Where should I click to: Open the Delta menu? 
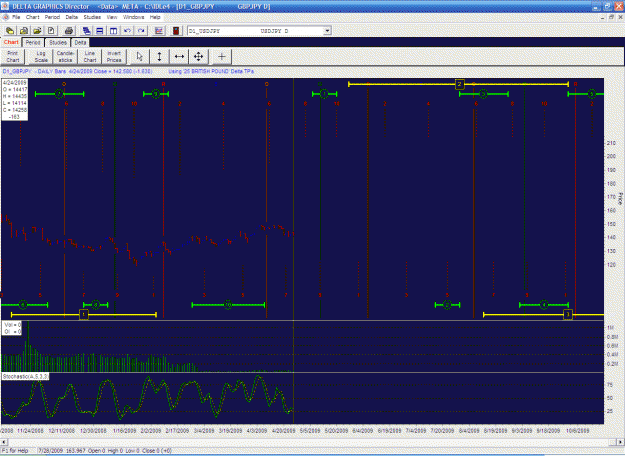[72, 18]
